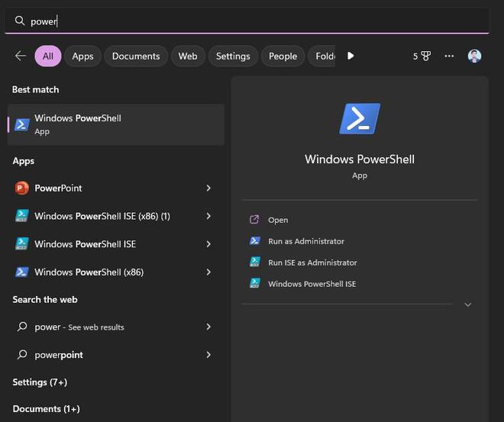Select 'power - See web results' entry
The image size is (504, 422).
click(x=116, y=327)
